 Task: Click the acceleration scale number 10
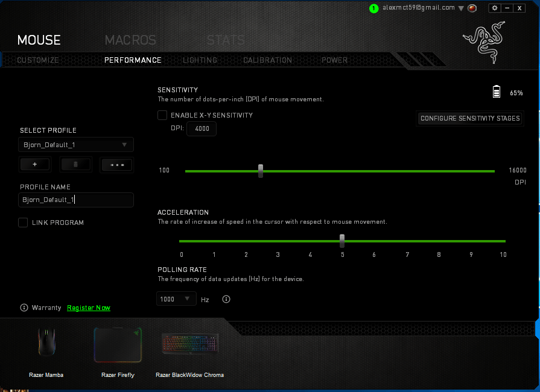[x=503, y=254]
